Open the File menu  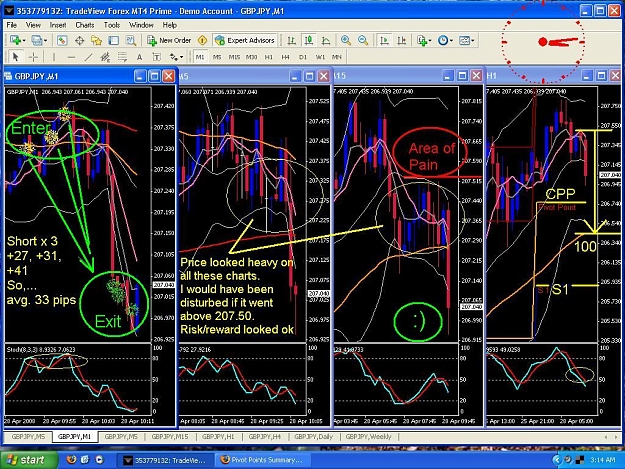tap(12, 25)
